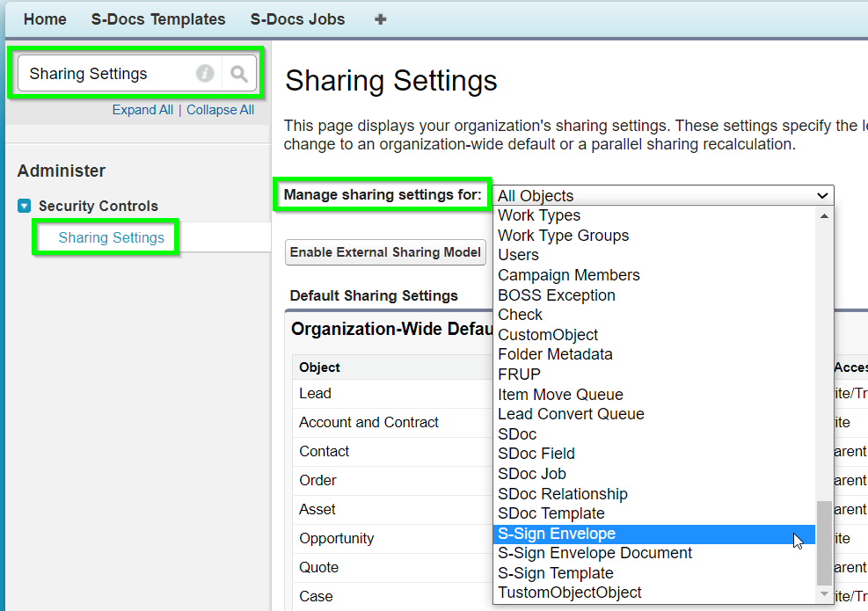
Task: Select SDoc Relationship option
Action: click(653, 494)
